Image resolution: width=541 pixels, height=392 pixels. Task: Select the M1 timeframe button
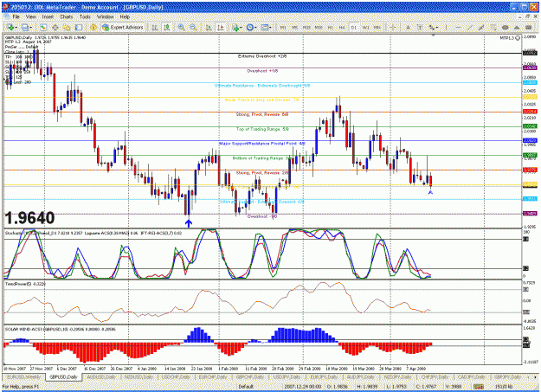point(283,28)
